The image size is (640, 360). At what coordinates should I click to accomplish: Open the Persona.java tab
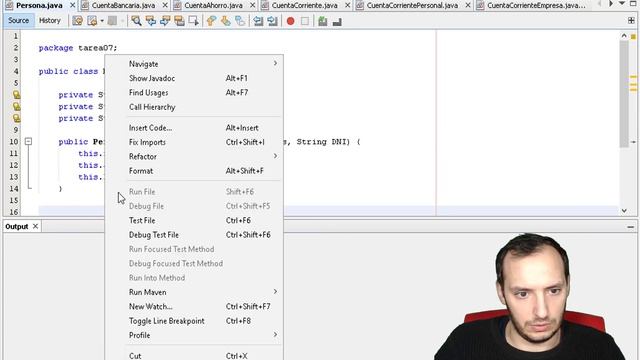pos(39,5)
